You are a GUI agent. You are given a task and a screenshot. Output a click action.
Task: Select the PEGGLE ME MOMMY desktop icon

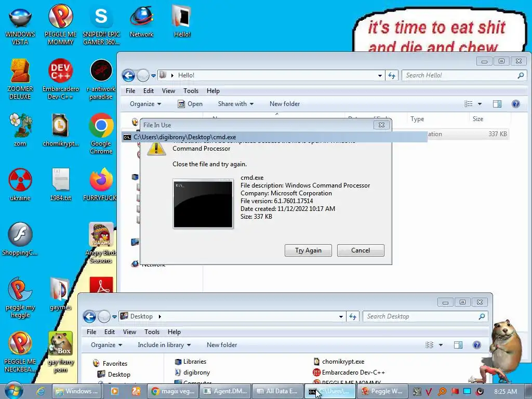click(x=60, y=24)
